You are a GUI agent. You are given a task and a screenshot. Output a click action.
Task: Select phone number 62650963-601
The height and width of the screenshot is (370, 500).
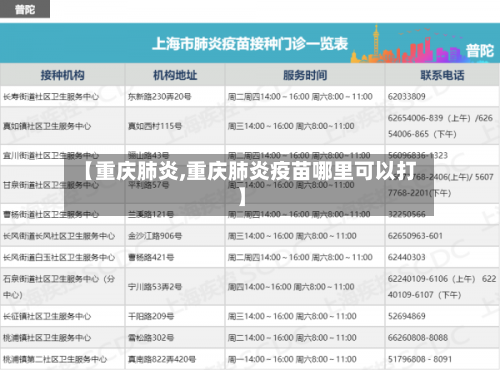[x=415, y=236]
